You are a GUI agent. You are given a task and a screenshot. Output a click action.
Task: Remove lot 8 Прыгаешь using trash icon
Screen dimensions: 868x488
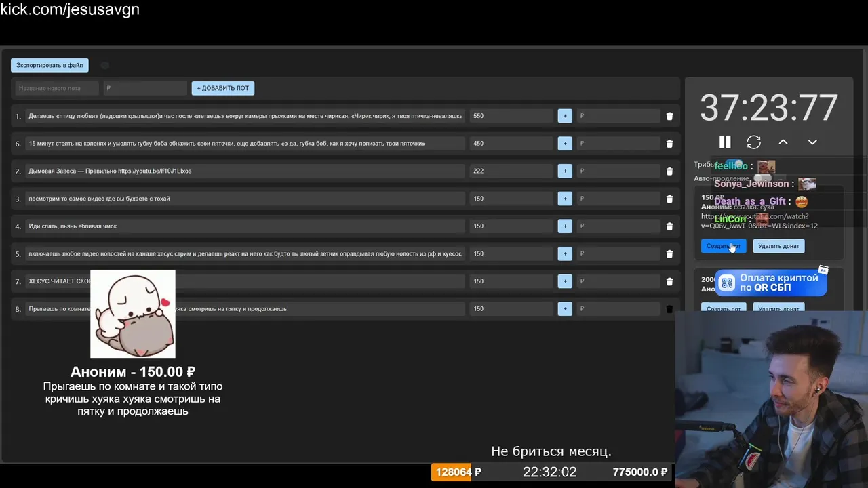pyautogui.click(x=669, y=309)
